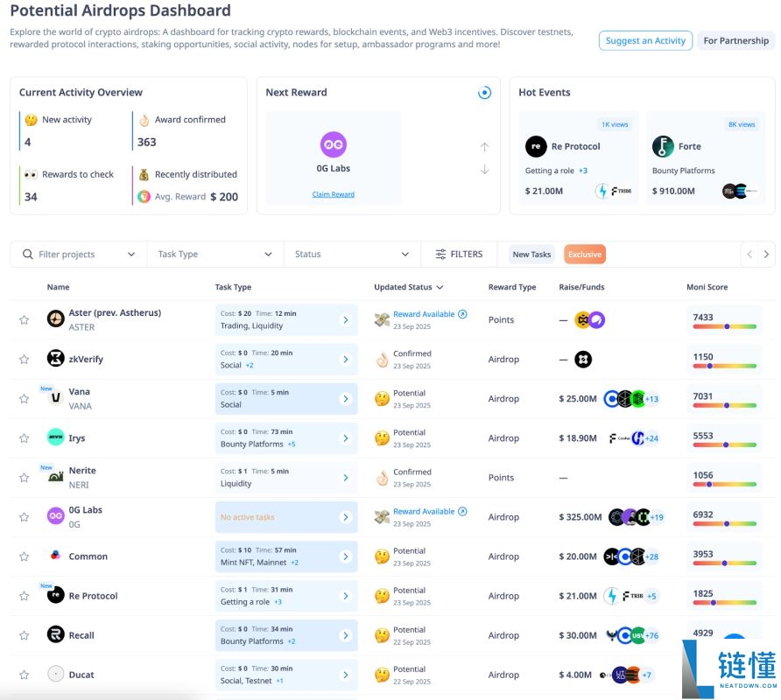This screenshot has height=700, width=781.
Task: Click Irys +24 investors badge
Action: click(652, 438)
